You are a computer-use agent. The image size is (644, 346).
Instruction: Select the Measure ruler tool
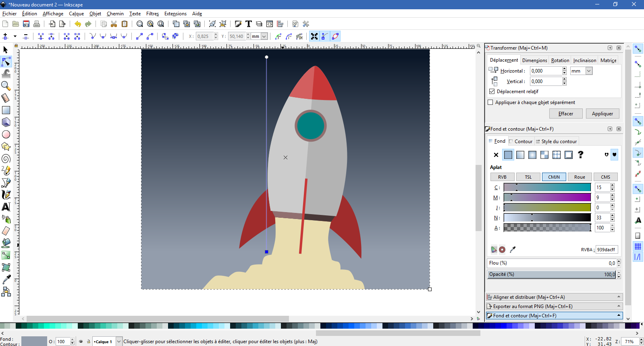(6, 98)
